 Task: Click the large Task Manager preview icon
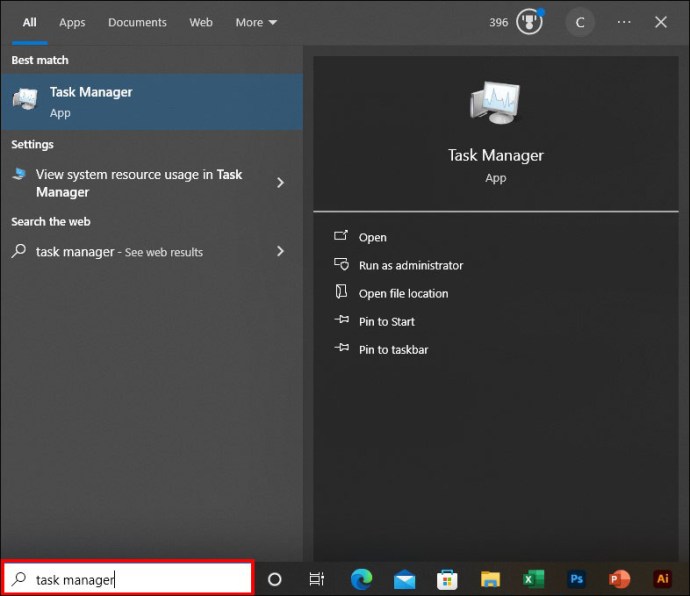(x=495, y=103)
